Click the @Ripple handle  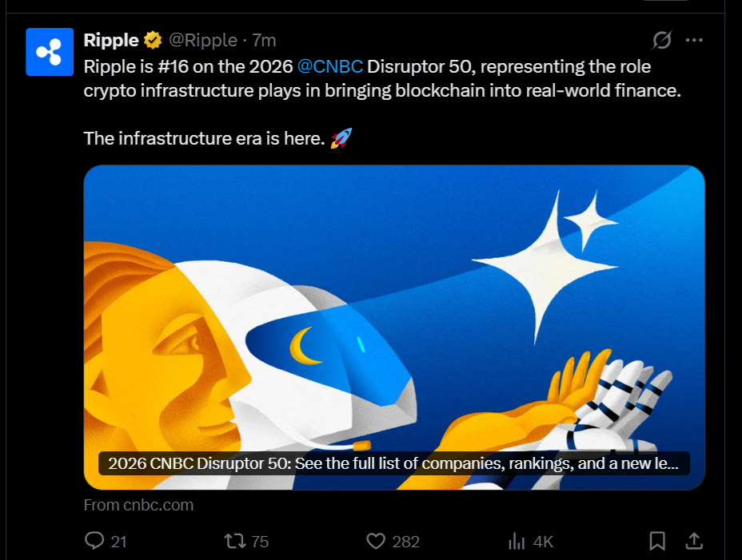203,40
